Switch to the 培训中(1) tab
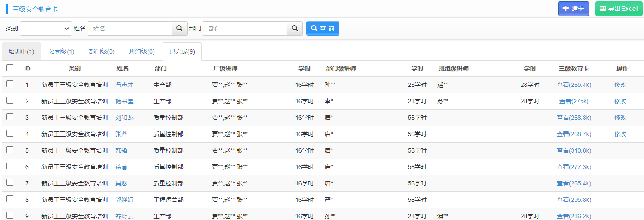This screenshot has width=644, height=220. click(x=22, y=51)
